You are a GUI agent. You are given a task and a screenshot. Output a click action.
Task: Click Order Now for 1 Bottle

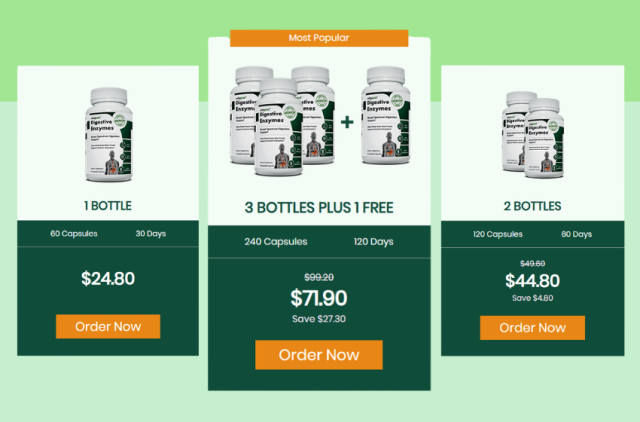tap(108, 326)
